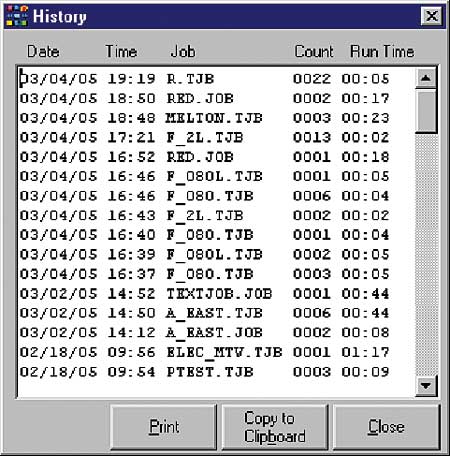Click the Close button
Screen dimensions: 450x456
[386, 427]
